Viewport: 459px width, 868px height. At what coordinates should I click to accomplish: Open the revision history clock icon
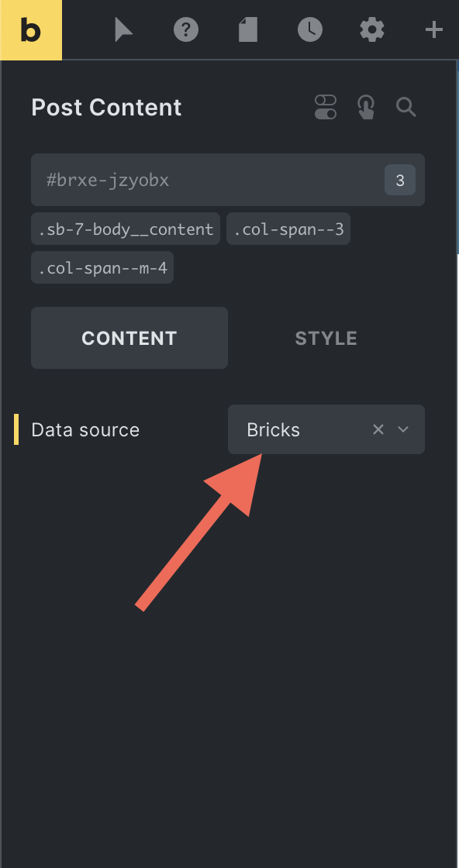310,30
